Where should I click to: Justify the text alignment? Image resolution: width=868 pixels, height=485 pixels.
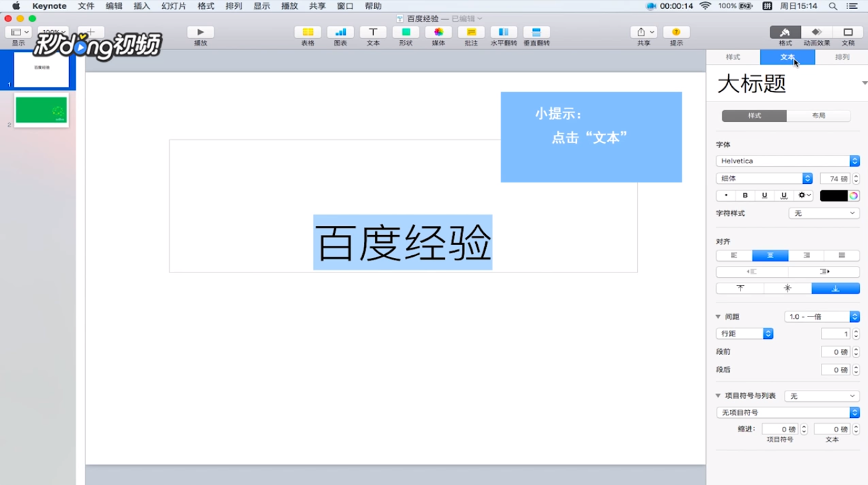842,255
